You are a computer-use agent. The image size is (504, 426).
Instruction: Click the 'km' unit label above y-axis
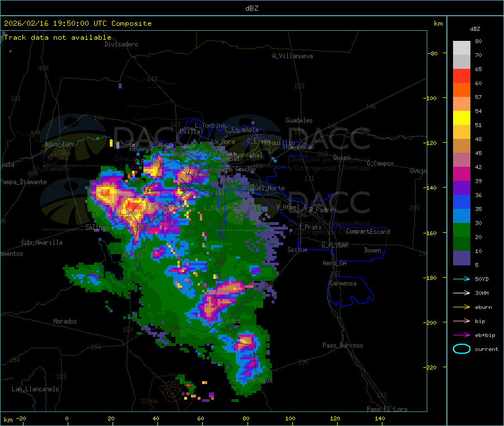click(x=438, y=24)
